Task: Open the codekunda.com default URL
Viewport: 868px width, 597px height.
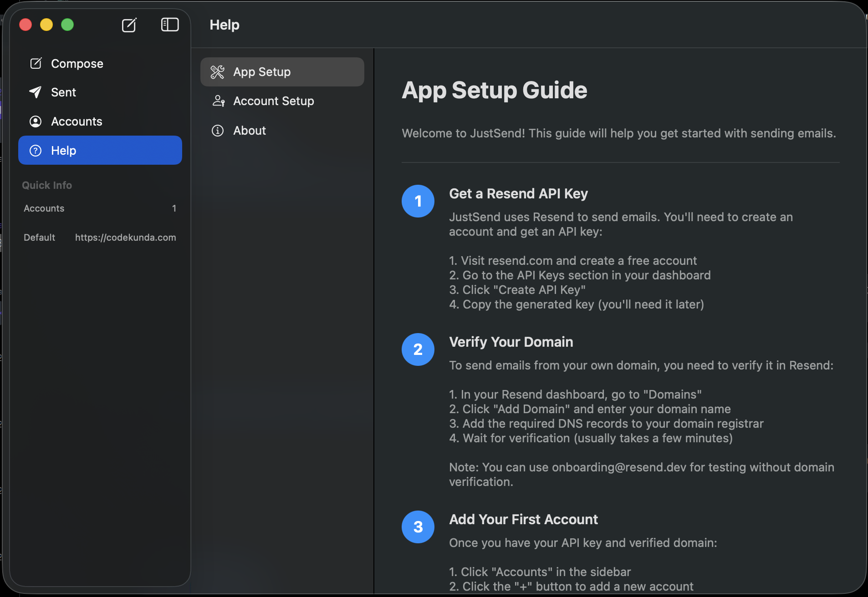Action: (x=125, y=238)
